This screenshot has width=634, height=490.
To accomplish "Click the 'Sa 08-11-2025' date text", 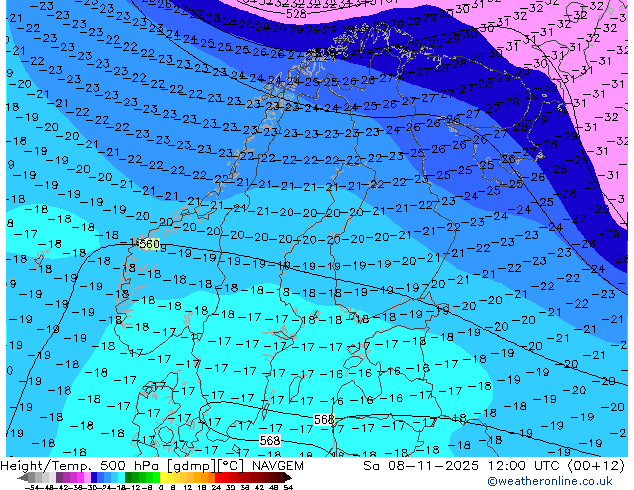I will coord(421,466).
